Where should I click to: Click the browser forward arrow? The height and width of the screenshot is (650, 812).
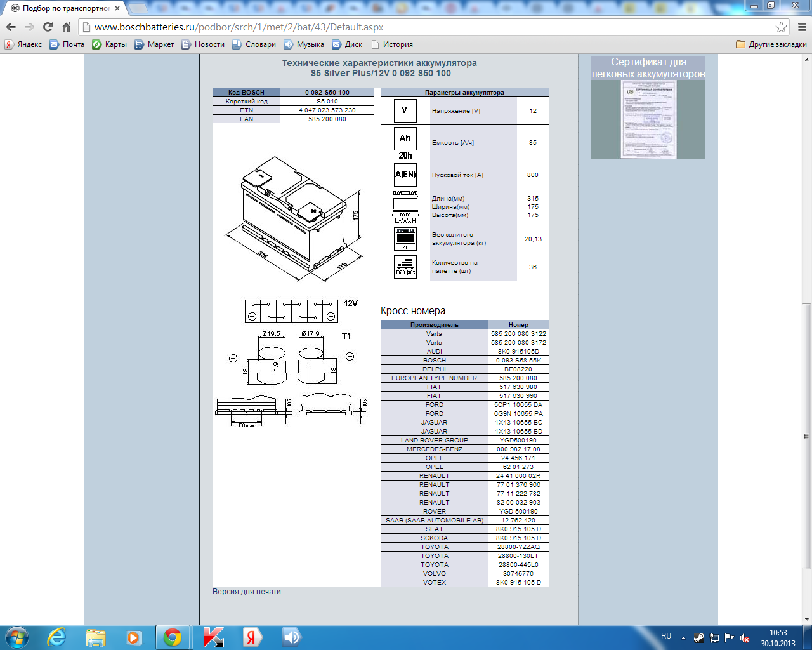coord(29,27)
